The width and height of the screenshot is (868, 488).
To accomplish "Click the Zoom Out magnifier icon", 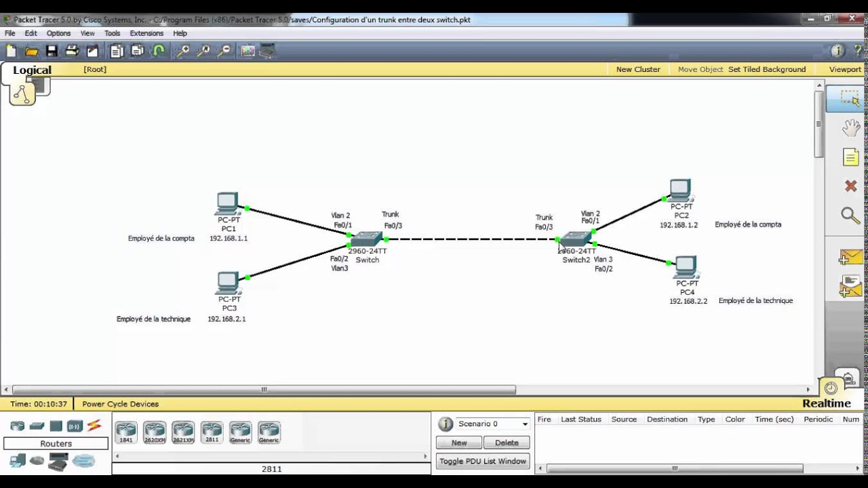I will pos(224,51).
